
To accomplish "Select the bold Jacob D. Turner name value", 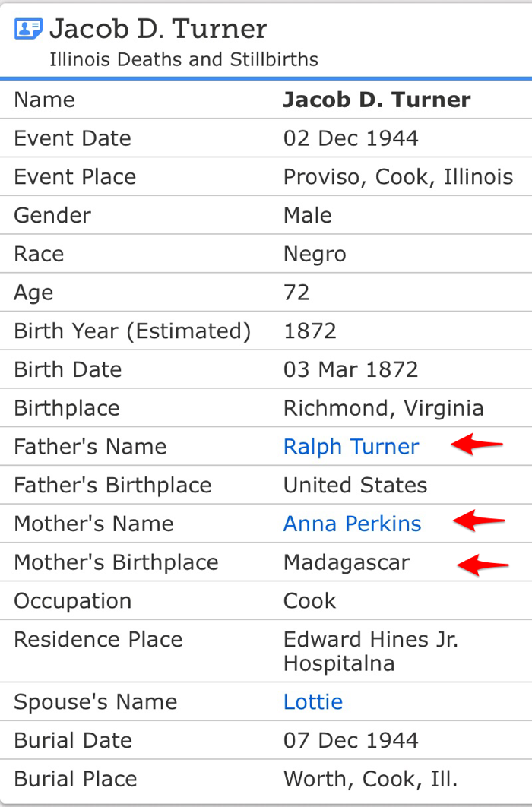I will pyautogui.click(x=377, y=100).
